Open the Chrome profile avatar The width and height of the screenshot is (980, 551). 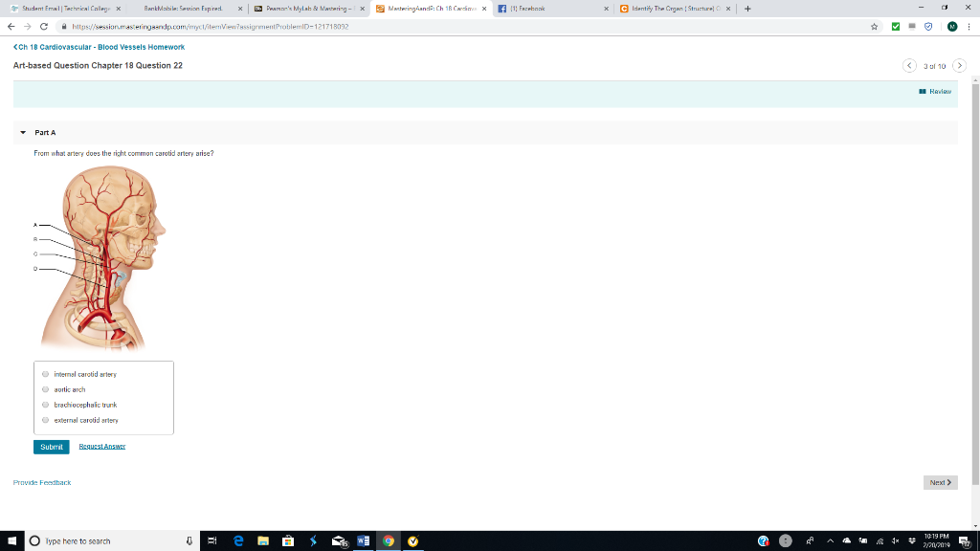(x=952, y=26)
